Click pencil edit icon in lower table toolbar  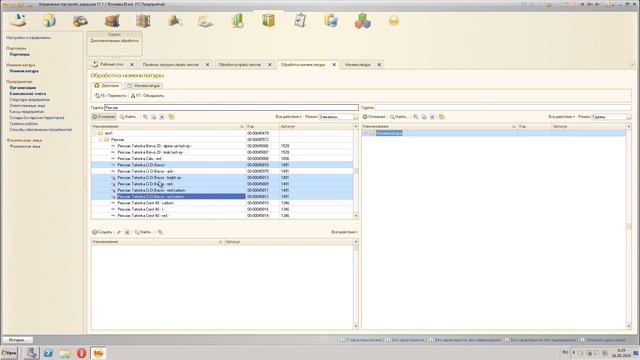(x=119, y=232)
